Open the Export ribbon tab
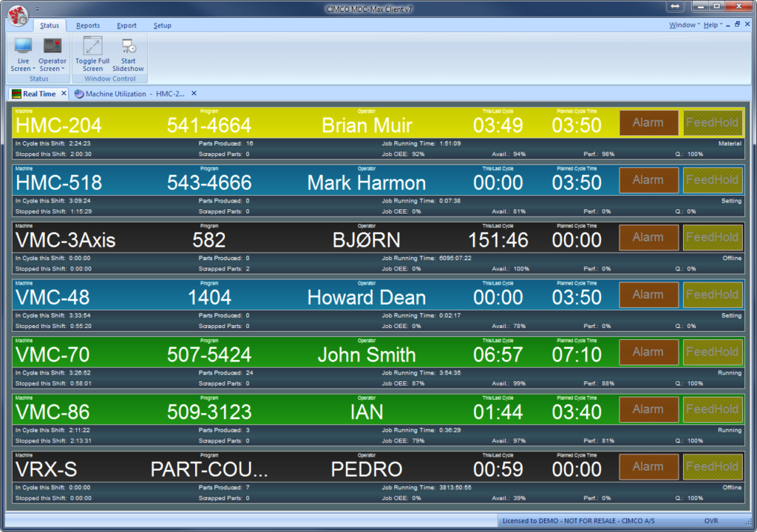 [126, 26]
